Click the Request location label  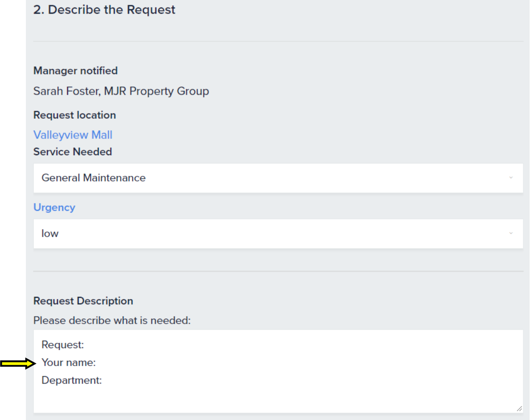[x=75, y=115]
